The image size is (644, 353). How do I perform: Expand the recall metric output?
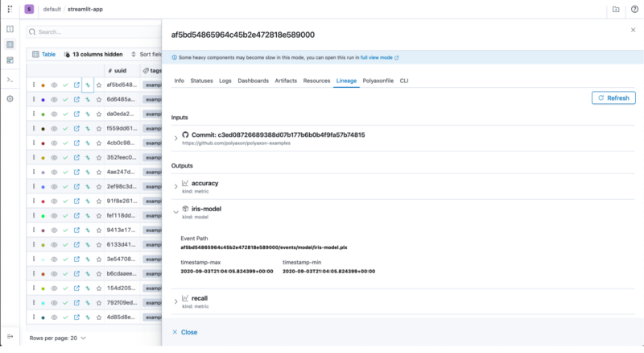175,301
